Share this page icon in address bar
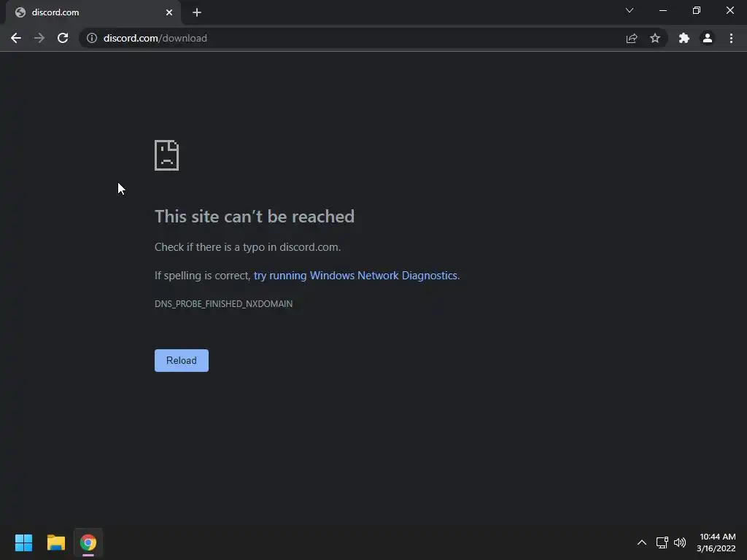This screenshot has width=747, height=560. coord(632,38)
